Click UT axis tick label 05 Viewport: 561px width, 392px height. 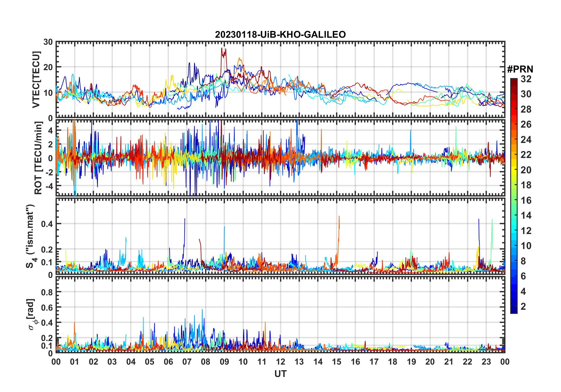[150, 362]
